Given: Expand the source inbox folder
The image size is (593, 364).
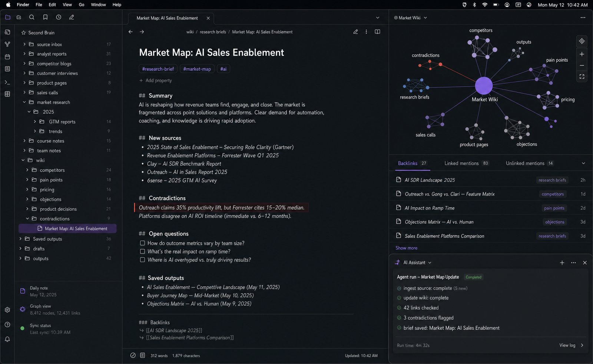Looking at the screenshot, I should click(x=25, y=44).
